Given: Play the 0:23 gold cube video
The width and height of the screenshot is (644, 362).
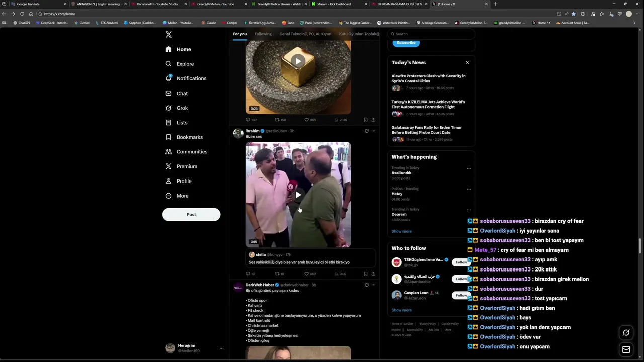Looking at the screenshot, I should (x=298, y=61).
